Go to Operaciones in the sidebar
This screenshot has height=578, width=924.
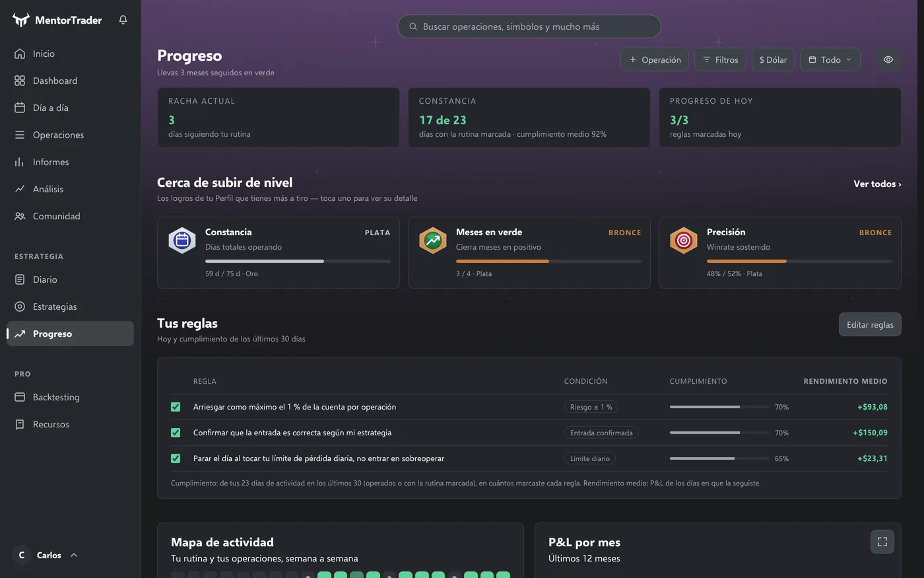[70, 135]
